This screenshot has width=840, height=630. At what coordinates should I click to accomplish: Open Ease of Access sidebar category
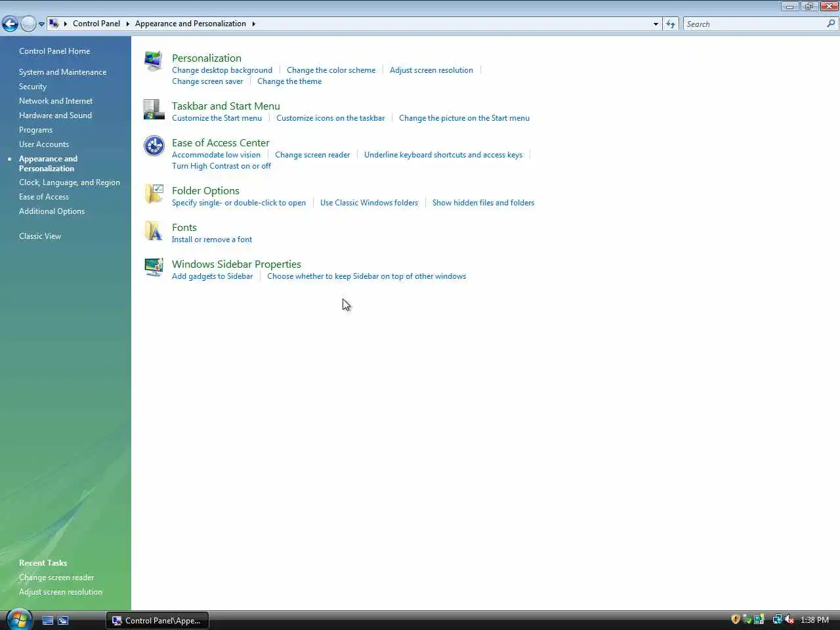coord(44,197)
